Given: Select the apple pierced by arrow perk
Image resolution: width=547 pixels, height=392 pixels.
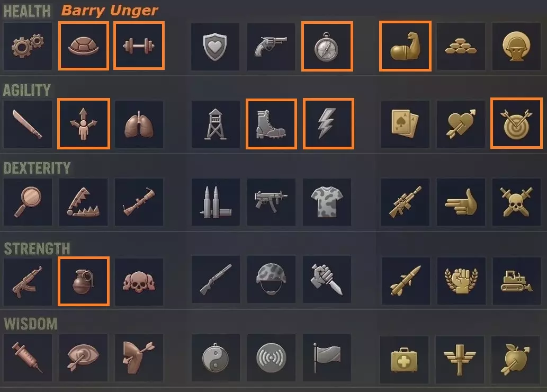Looking at the screenshot, I should pos(515,360).
